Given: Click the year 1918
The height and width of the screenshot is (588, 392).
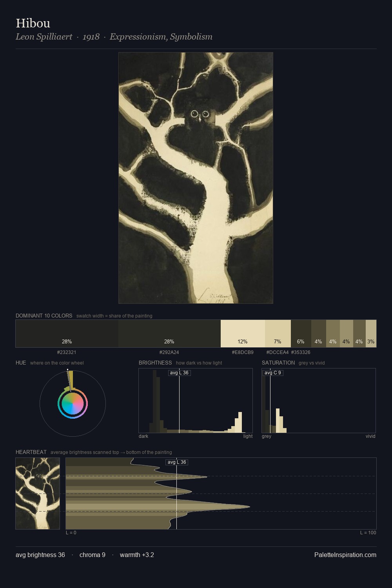Looking at the screenshot, I should point(91,37).
